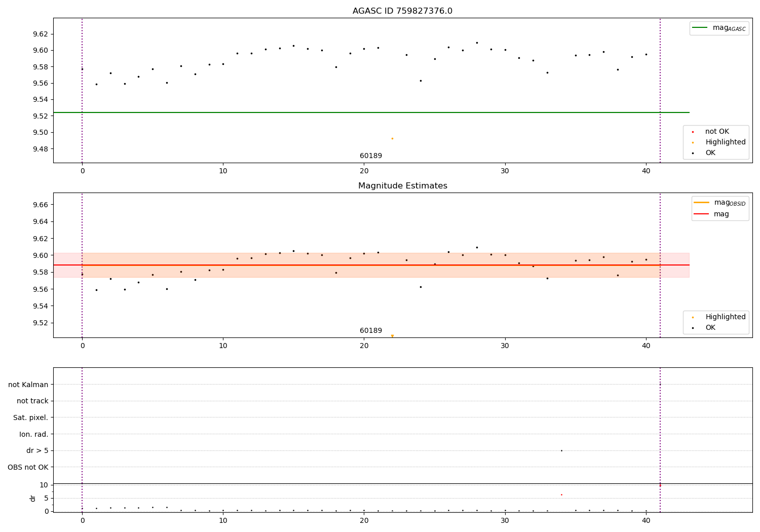
Task: Click the 'not track' axis label
Action: (32, 401)
